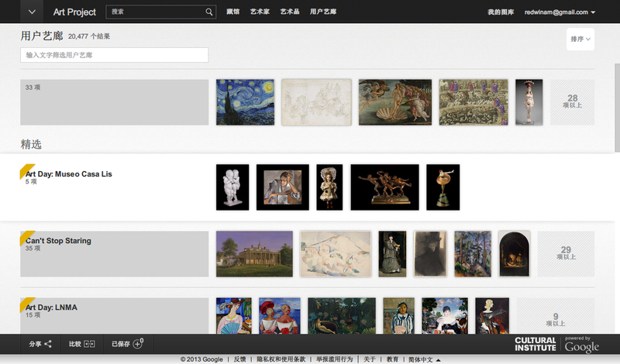The width and height of the screenshot is (620, 364).
Task: Open the Birth of Venus thumbnail
Action: pyautogui.click(x=395, y=102)
